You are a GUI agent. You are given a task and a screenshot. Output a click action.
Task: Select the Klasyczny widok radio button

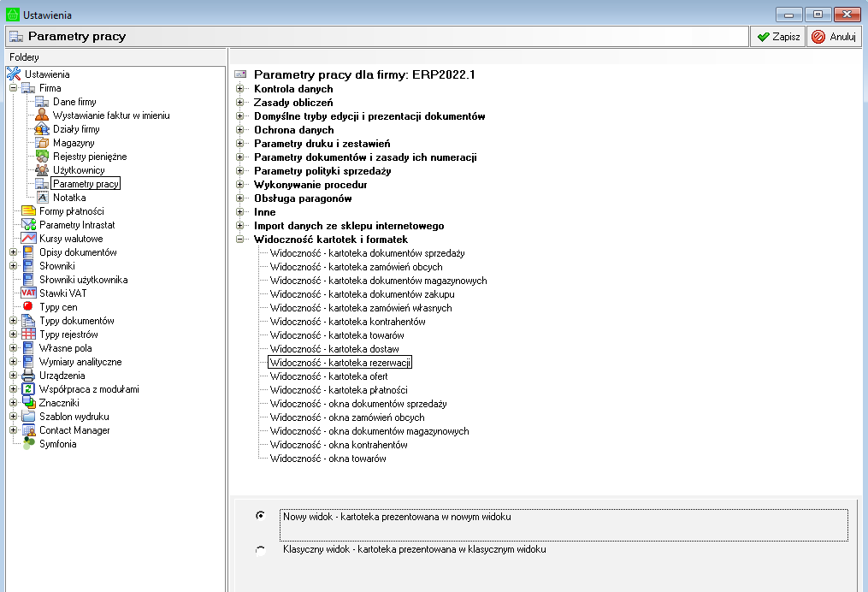[x=260, y=551]
